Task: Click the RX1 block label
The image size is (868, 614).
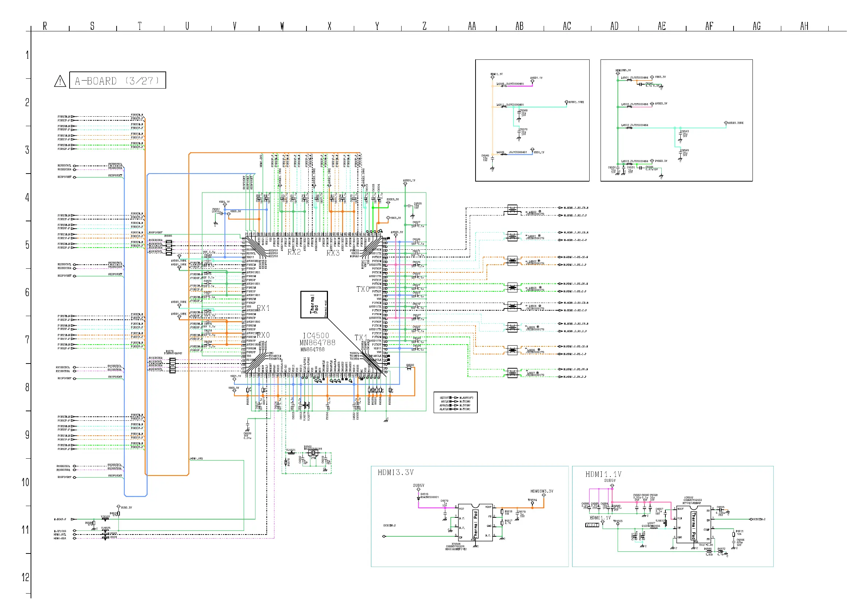Action: pyautogui.click(x=263, y=308)
